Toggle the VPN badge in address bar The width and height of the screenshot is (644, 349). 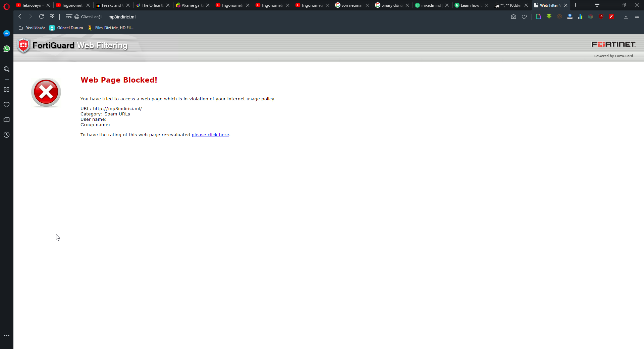click(x=69, y=17)
